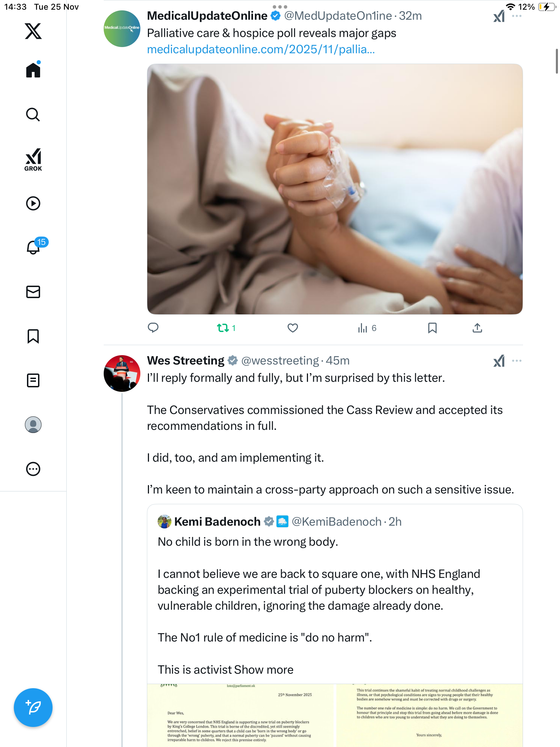Open the search page
560x747 pixels.
point(33,115)
